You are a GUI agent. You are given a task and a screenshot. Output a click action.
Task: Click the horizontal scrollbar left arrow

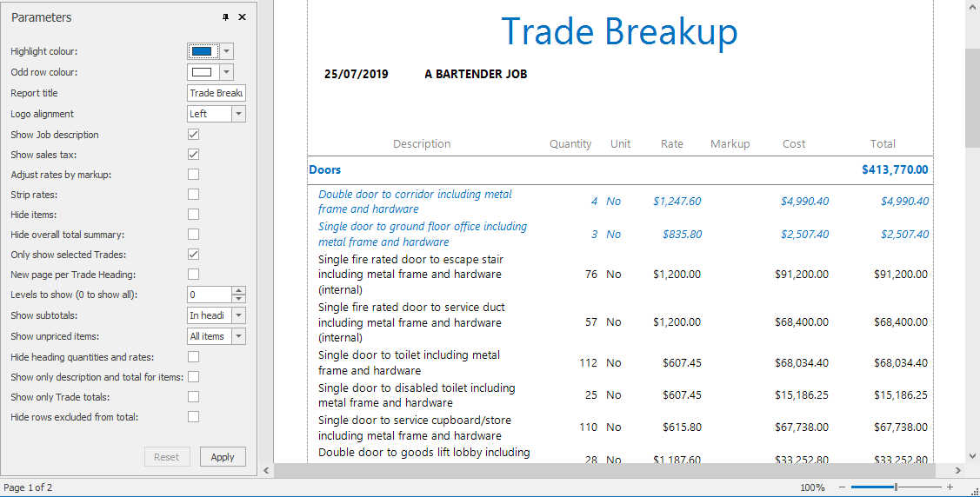point(267,470)
